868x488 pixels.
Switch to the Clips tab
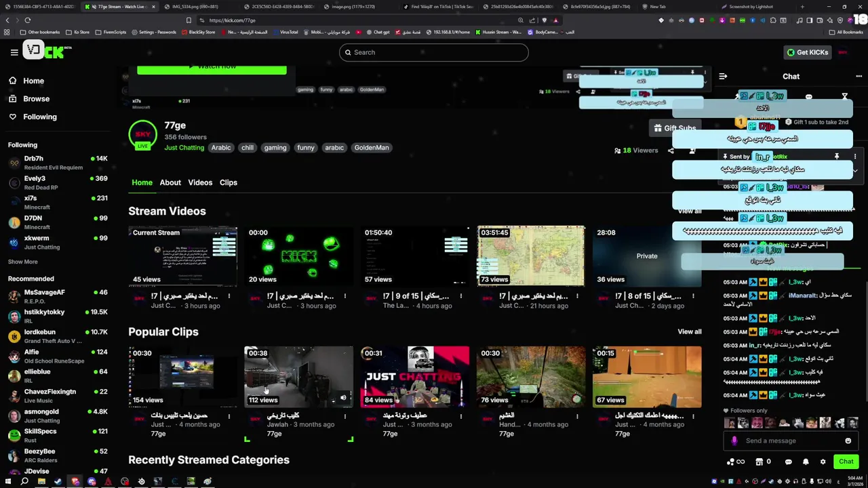point(229,182)
